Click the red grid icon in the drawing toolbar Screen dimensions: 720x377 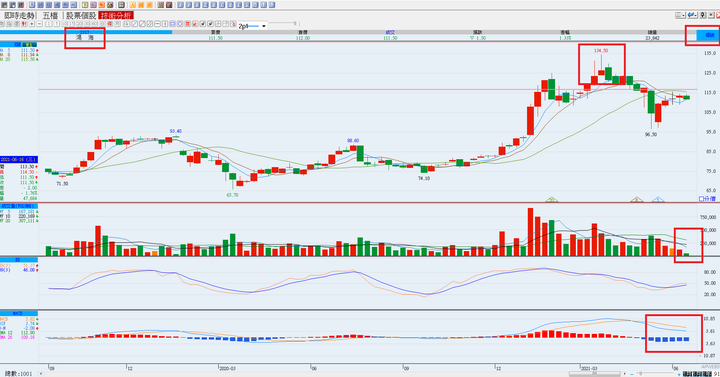coord(187,24)
